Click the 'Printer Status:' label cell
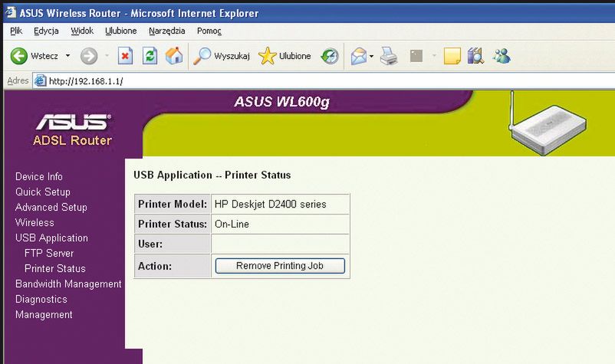Image resolution: width=615 pixels, height=364 pixels. click(173, 224)
